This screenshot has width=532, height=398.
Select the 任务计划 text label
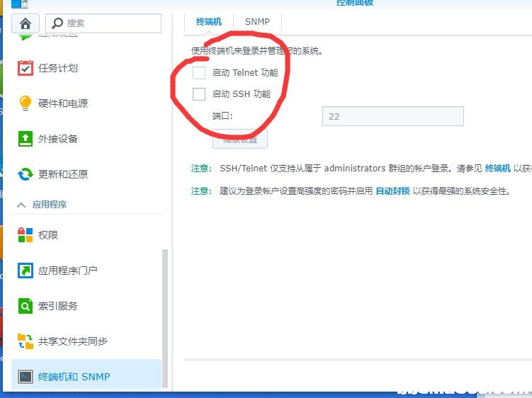58,68
